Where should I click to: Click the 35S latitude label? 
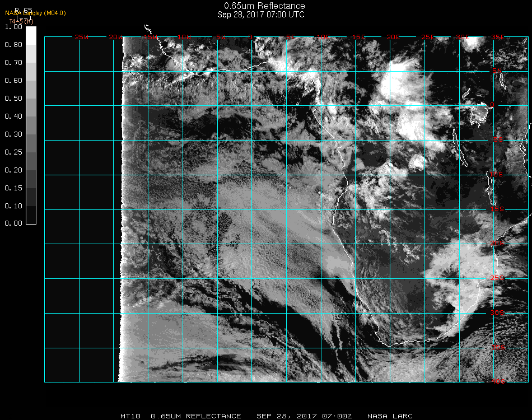498,347
